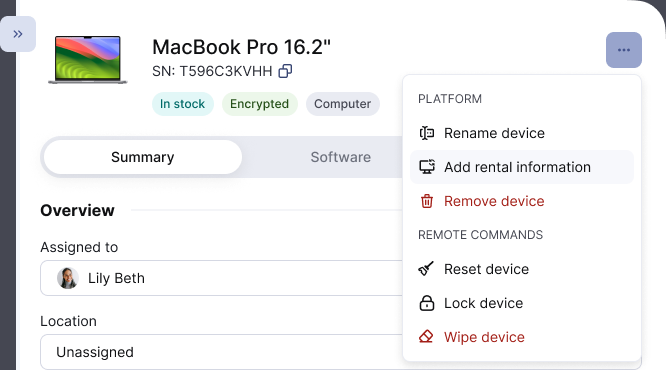Click the MacBook Pro device thumbnail

pyautogui.click(x=87, y=60)
